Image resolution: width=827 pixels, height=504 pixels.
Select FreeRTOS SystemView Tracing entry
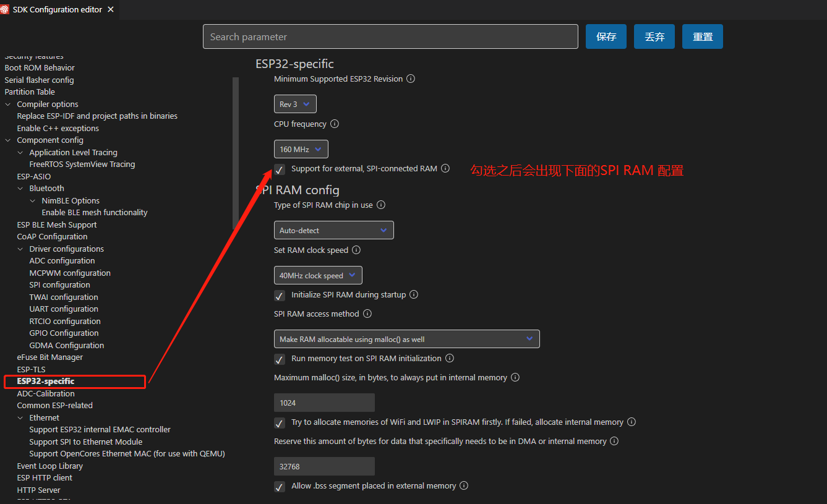click(82, 164)
